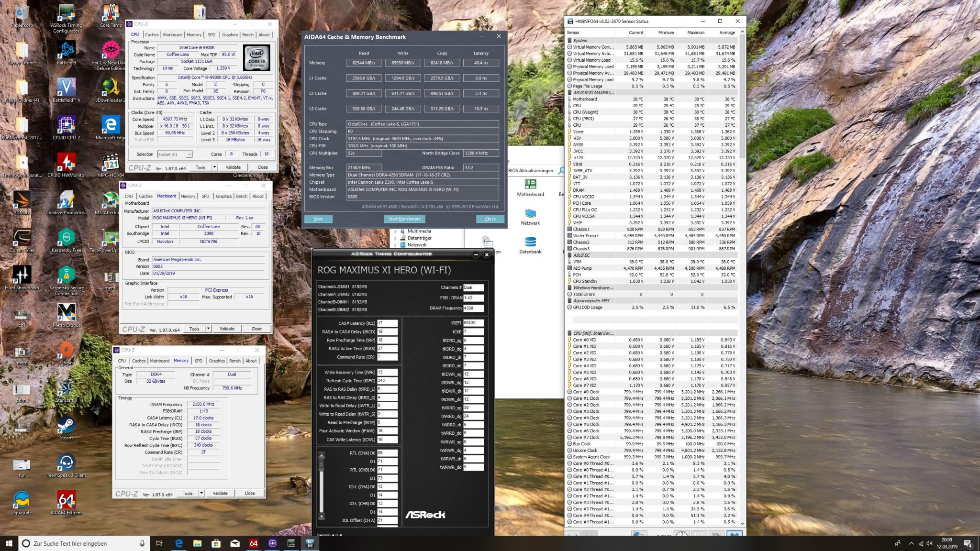Select the Datenbank icon in AIDA64 window
This screenshot has width=980, height=551.
pos(530,245)
